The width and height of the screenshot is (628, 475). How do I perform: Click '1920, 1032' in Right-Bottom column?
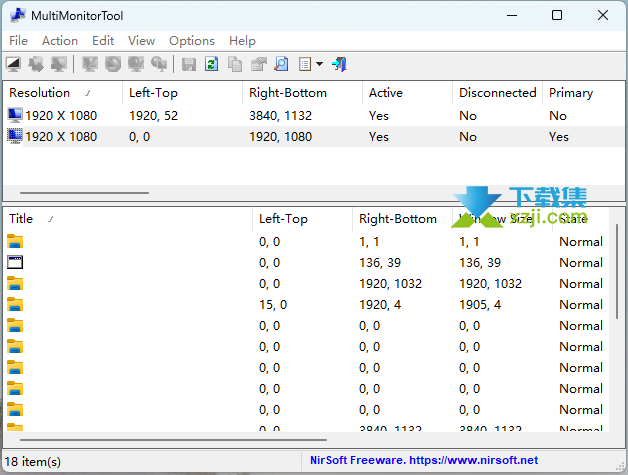(x=390, y=284)
